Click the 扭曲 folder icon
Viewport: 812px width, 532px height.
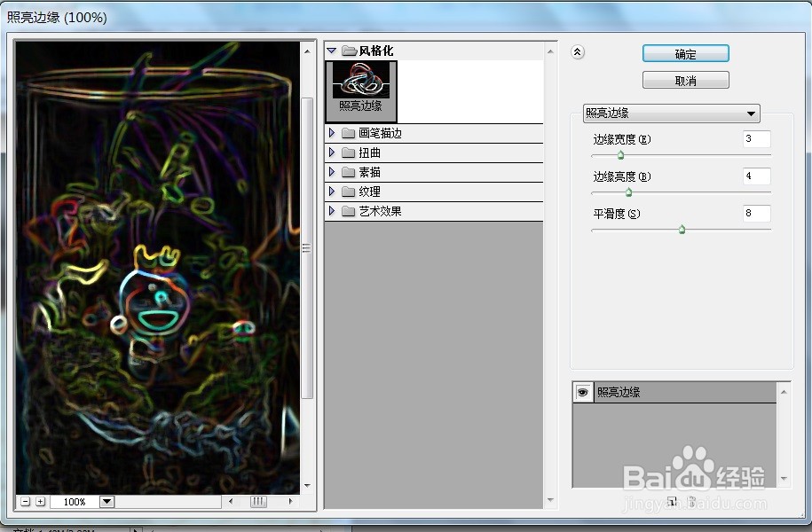(x=349, y=153)
